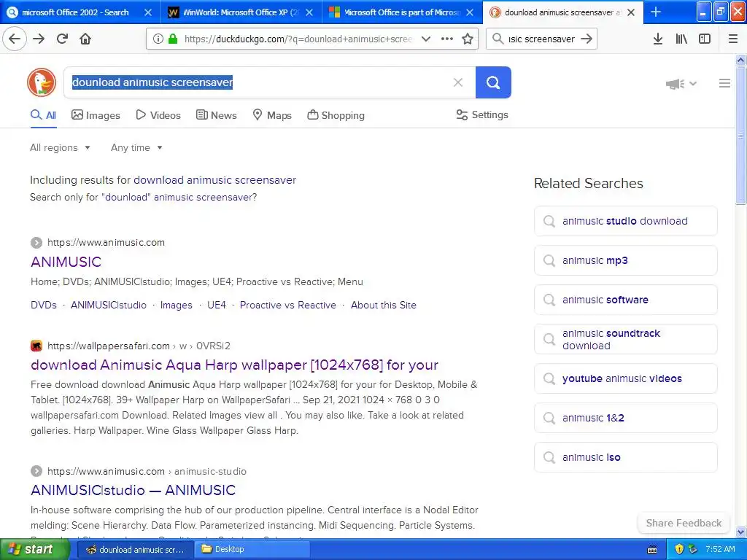Screen dimensions: 747x560
Task: Open the ANIMUSIC result title link
Action: pyautogui.click(x=66, y=262)
